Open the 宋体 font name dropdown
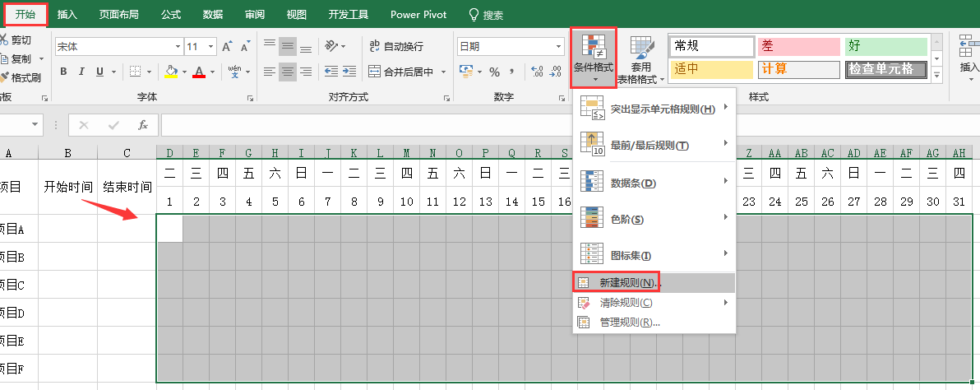The image size is (980, 390). 178,47
